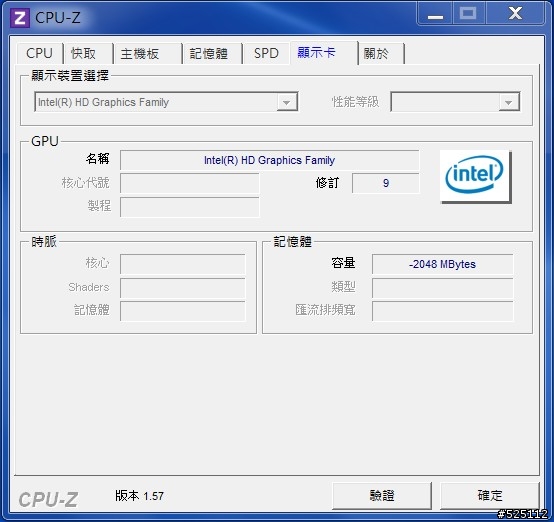
Task: Click the CPU-Z purple Z title icon
Action: coord(19,18)
